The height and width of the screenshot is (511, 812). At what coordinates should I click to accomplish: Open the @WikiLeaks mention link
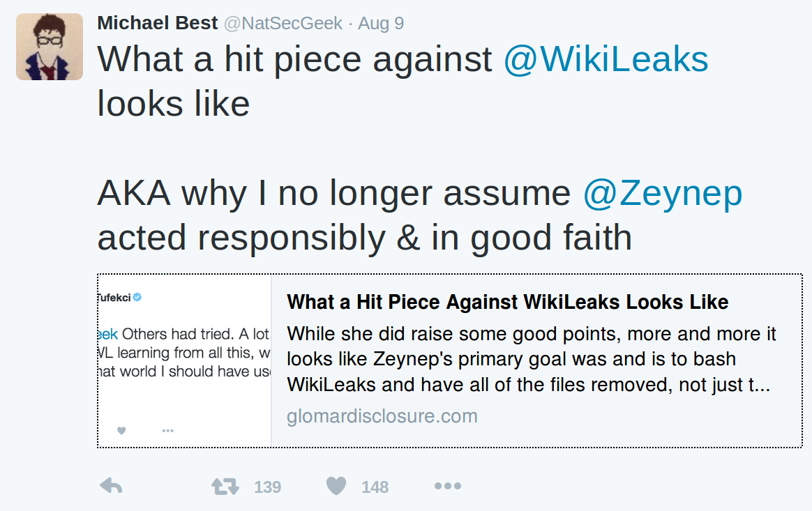606,59
